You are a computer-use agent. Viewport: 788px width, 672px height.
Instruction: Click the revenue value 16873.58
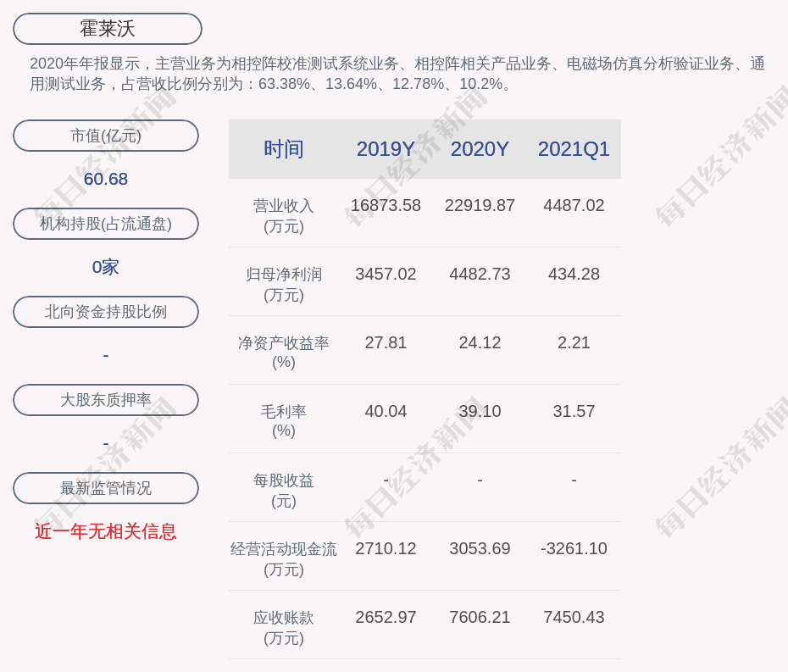[386, 206]
